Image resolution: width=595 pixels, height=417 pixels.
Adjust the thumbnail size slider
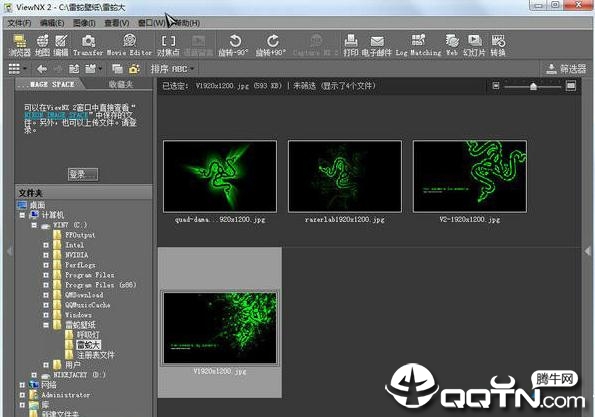[x=533, y=87]
